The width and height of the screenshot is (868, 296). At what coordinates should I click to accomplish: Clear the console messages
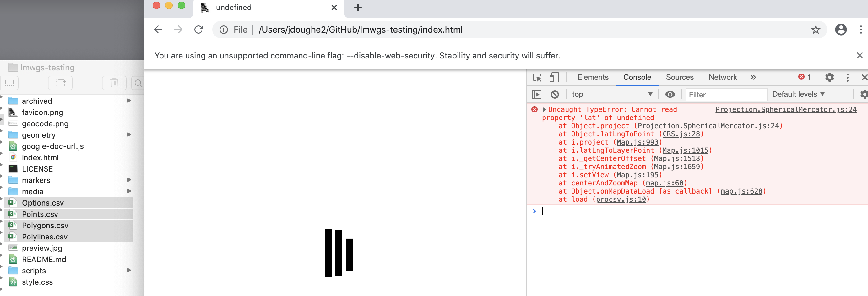pos(555,94)
